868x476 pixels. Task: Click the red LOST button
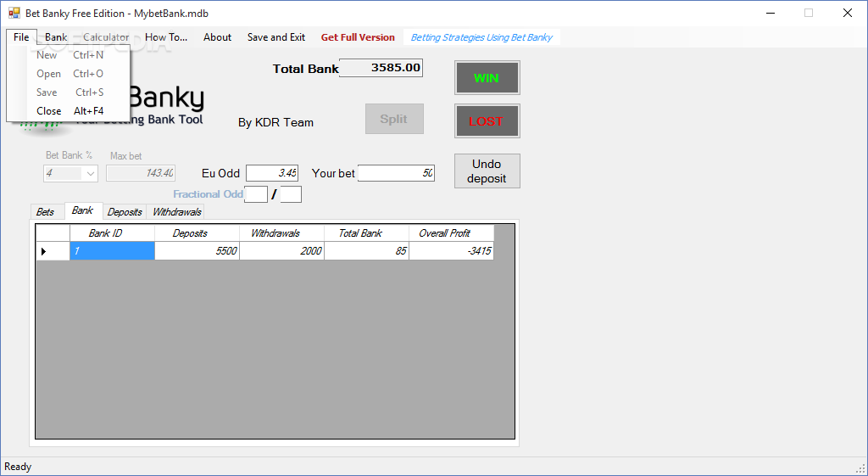coord(487,121)
